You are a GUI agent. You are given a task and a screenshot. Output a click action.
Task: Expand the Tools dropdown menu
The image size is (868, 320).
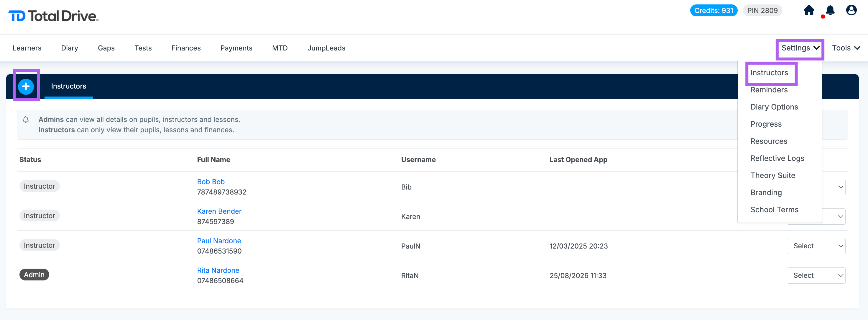pyautogui.click(x=846, y=48)
